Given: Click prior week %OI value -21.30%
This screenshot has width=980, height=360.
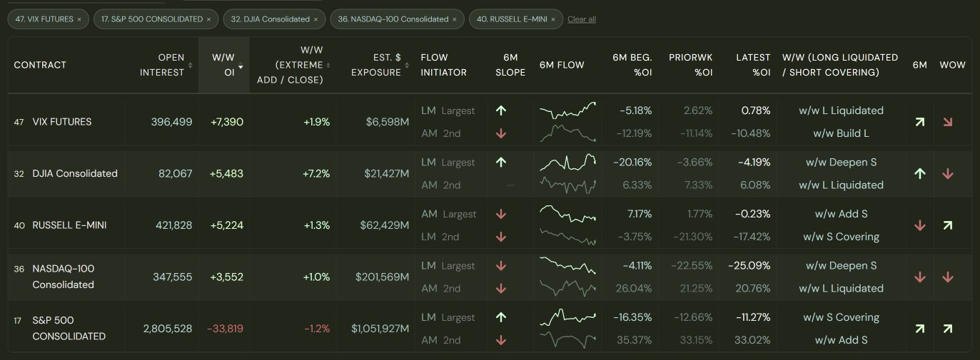Looking at the screenshot, I should (692, 237).
